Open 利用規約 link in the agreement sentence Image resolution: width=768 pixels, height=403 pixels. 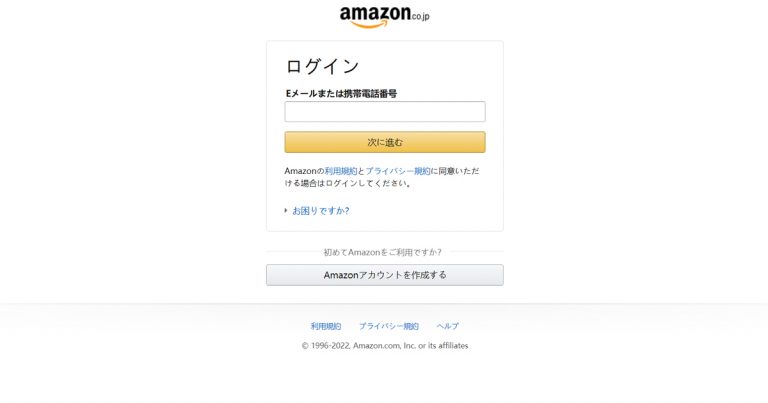tap(341, 171)
